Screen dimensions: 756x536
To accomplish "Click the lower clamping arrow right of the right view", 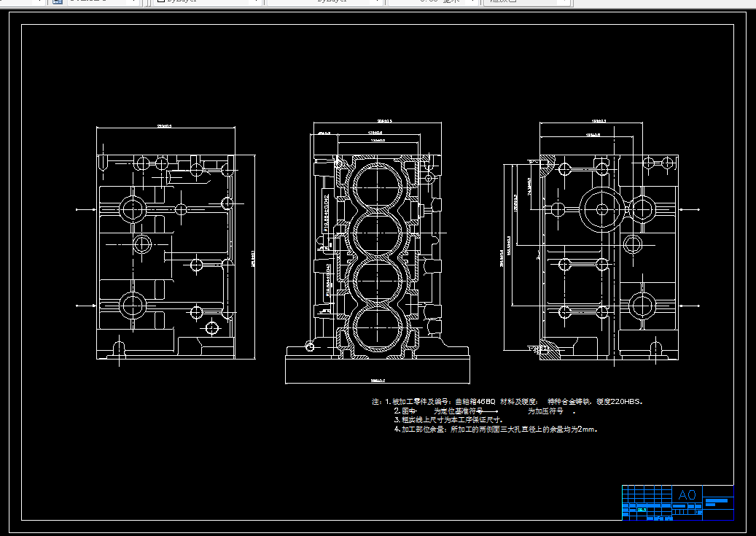I will tap(689, 306).
